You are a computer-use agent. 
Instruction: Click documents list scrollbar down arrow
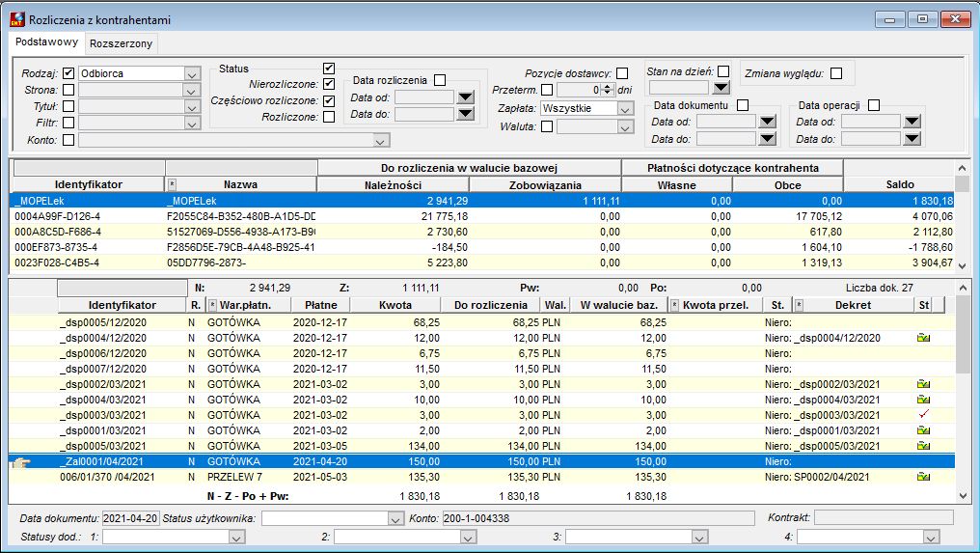tap(963, 496)
